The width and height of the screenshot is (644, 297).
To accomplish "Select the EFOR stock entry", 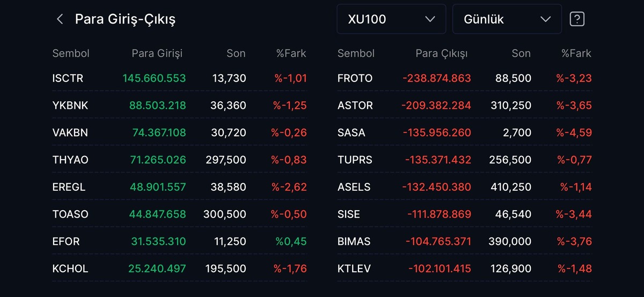I will pos(180,241).
